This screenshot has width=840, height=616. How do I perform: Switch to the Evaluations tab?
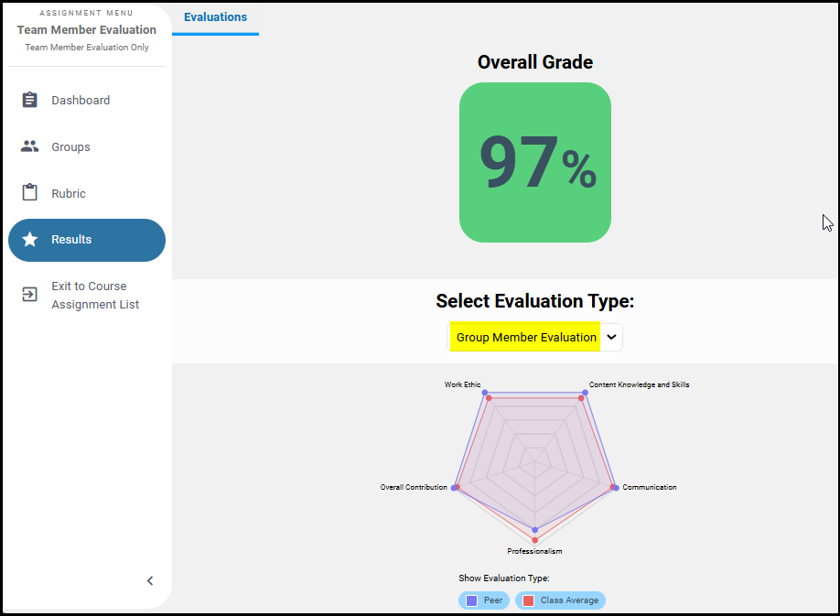215,17
